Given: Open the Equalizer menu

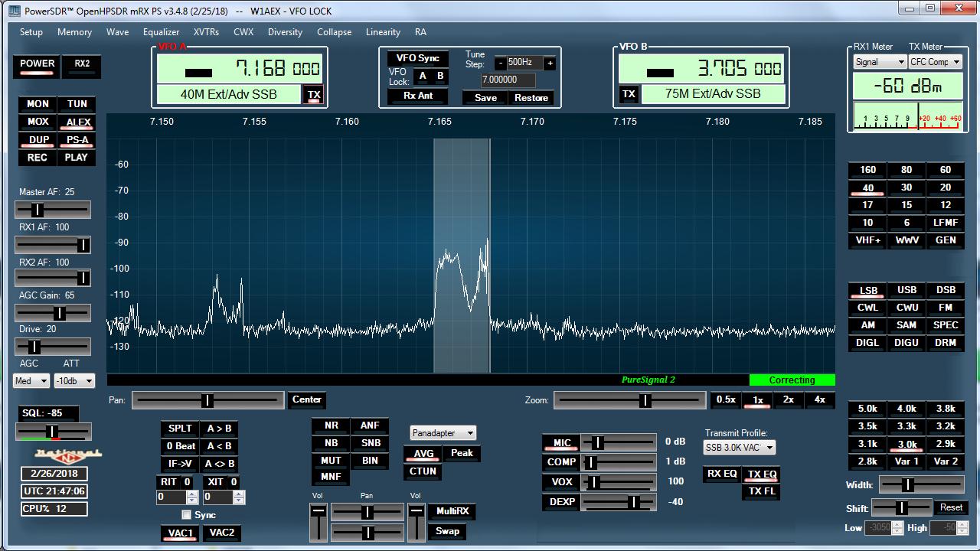Looking at the screenshot, I should tap(161, 32).
